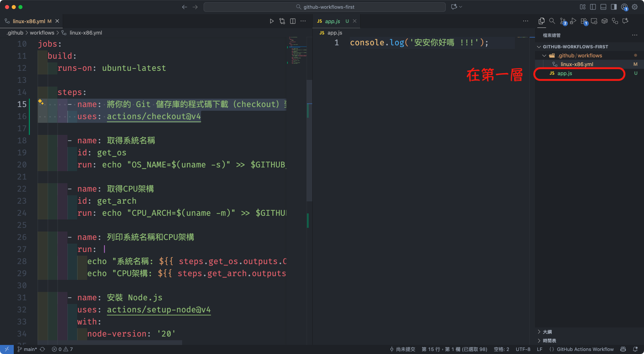The image size is (644, 354).
Task: Click the sparkle code action lightbulb
Action: (x=41, y=102)
